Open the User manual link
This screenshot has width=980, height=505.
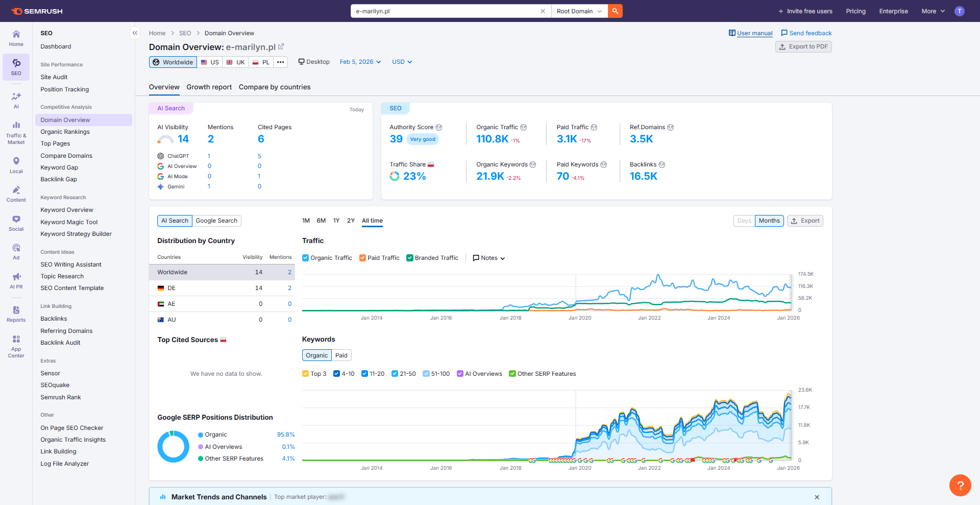[754, 33]
